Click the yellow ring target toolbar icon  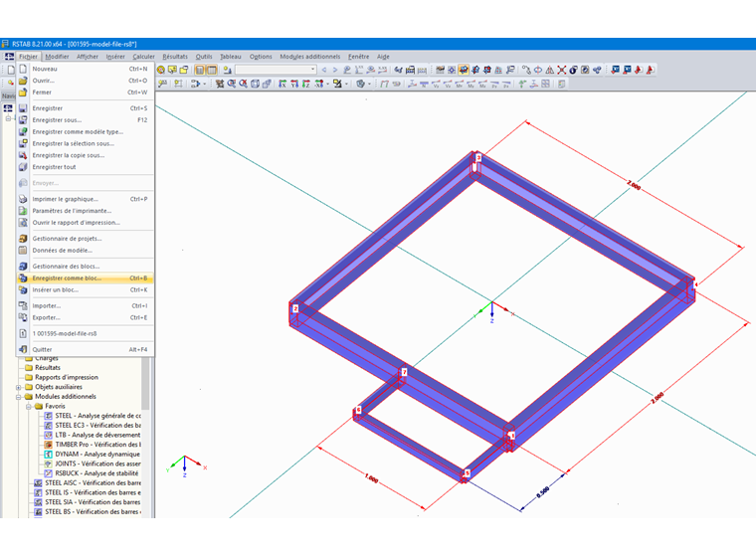pos(161,70)
